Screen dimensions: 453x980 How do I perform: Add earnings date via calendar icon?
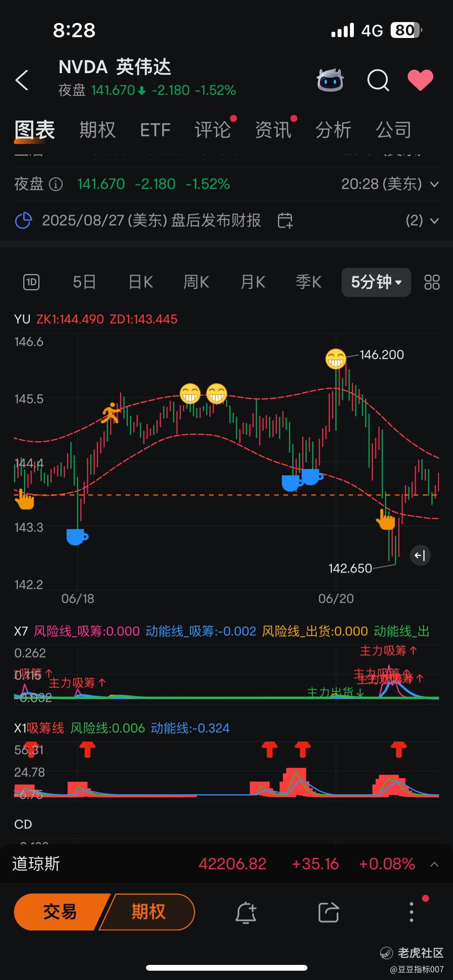pos(285,221)
